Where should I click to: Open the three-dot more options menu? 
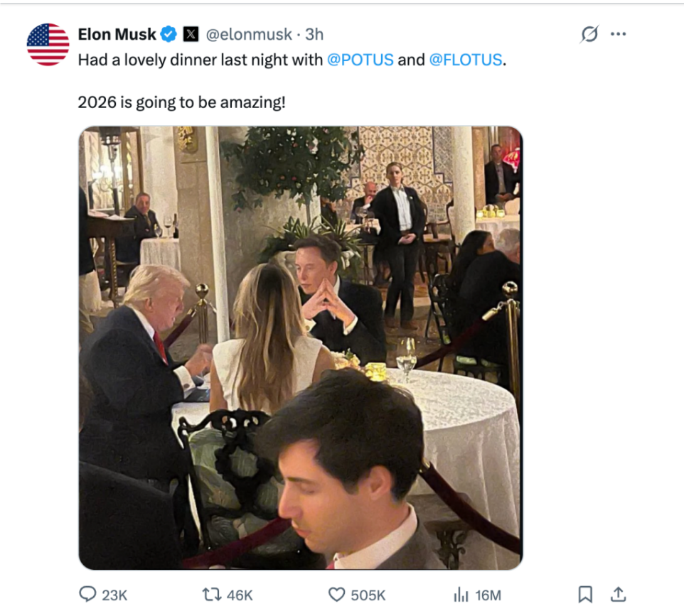pyautogui.click(x=619, y=34)
